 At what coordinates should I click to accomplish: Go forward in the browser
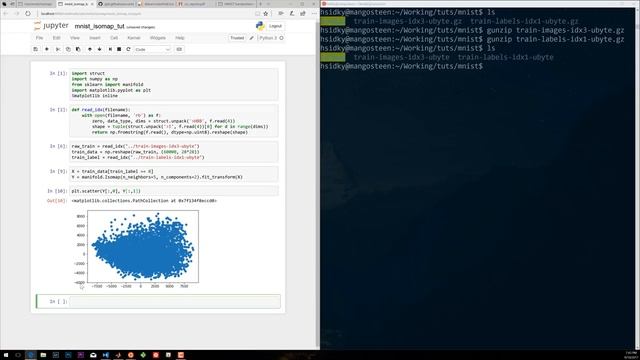pyautogui.click(x=17, y=13)
